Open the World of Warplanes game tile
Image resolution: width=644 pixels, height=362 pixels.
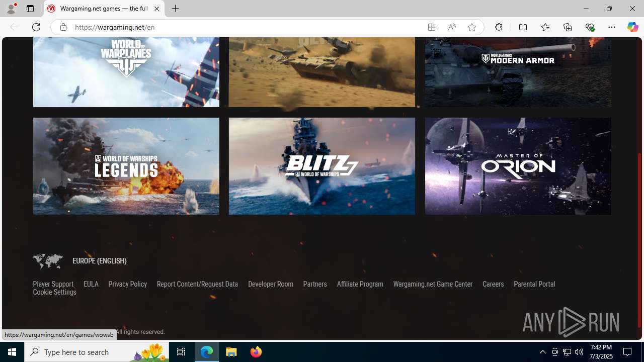(126, 72)
